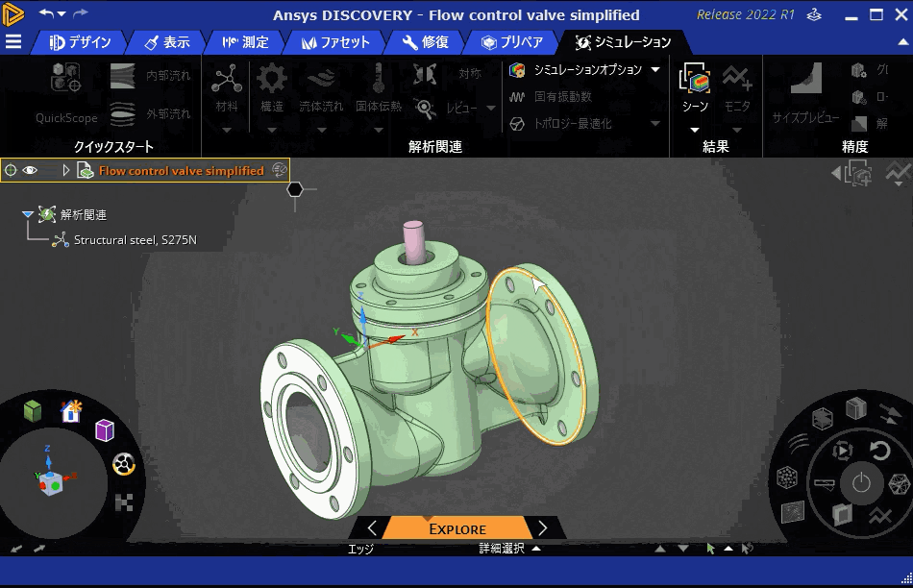Switch to the プリペア tab
The height and width of the screenshot is (588, 913).
[512, 42]
